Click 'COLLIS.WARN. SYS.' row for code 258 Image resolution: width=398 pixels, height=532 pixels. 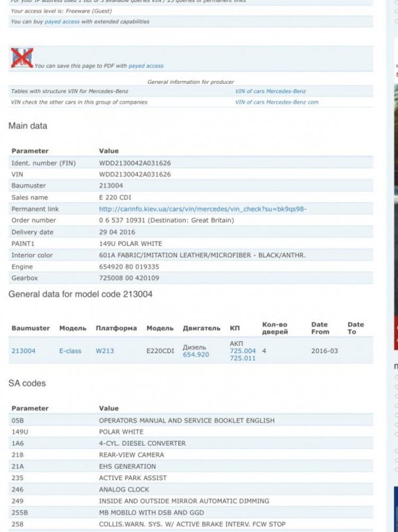pos(191,524)
